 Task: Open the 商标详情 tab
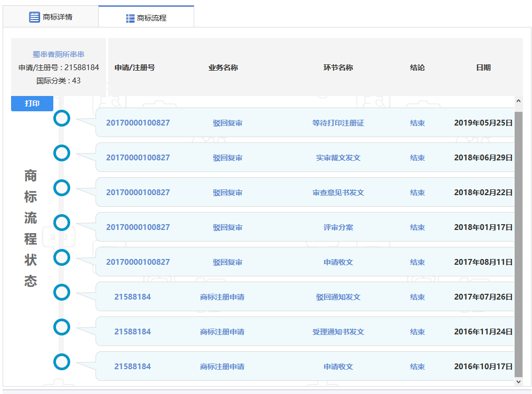click(51, 17)
